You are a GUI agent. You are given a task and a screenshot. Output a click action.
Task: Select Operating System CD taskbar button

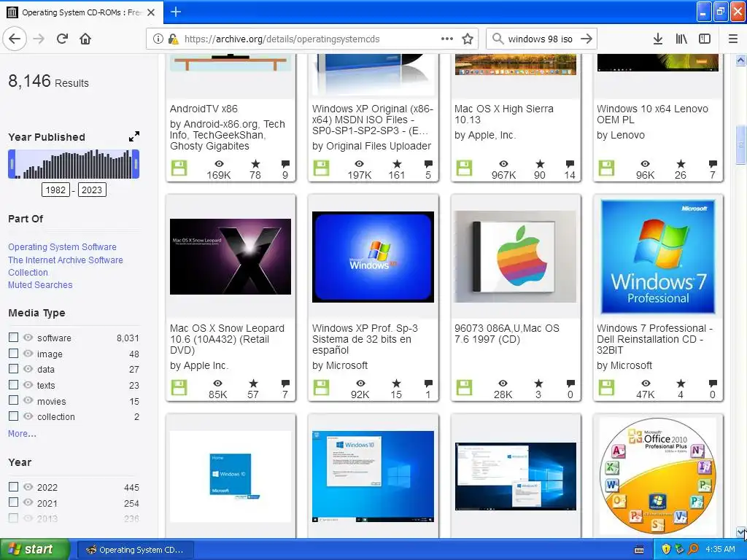135,550
